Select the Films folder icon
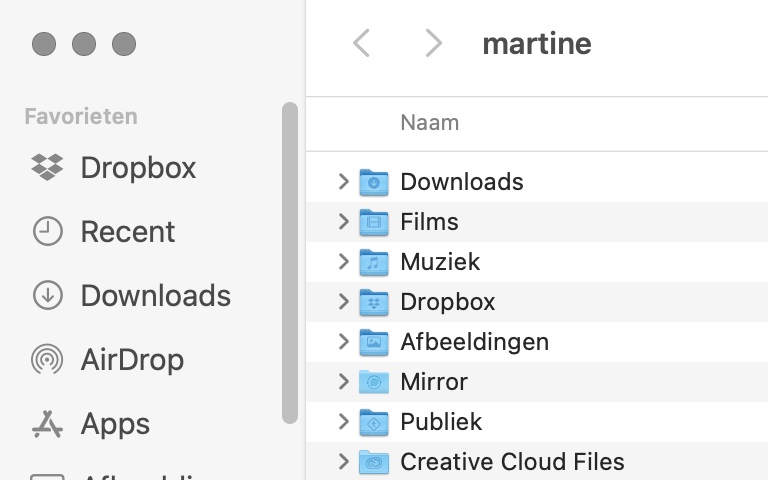This screenshot has width=768, height=480. tap(373, 222)
